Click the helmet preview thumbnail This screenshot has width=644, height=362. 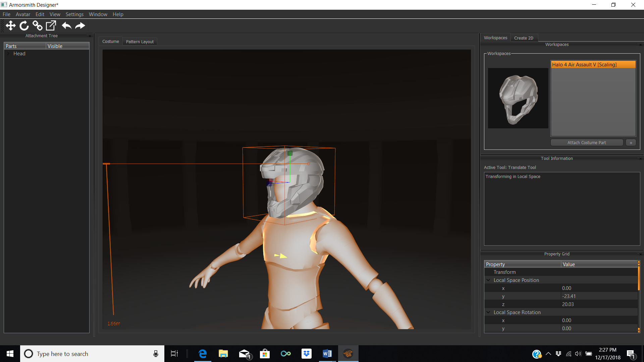[x=518, y=98]
